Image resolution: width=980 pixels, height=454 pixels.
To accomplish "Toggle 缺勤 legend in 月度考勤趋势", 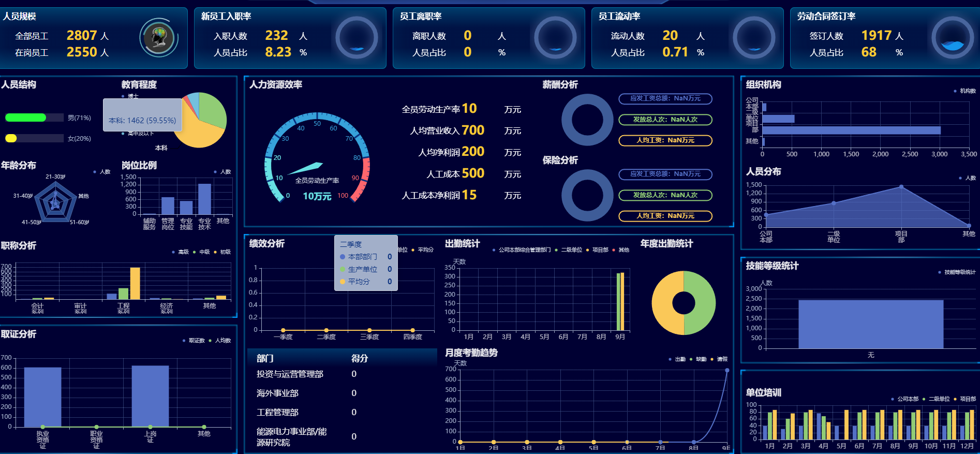I will (x=698, y=359).
